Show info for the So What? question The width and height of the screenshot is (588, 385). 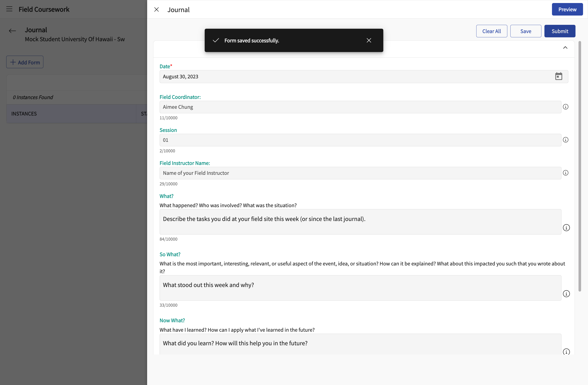click(x=566, y=293)
